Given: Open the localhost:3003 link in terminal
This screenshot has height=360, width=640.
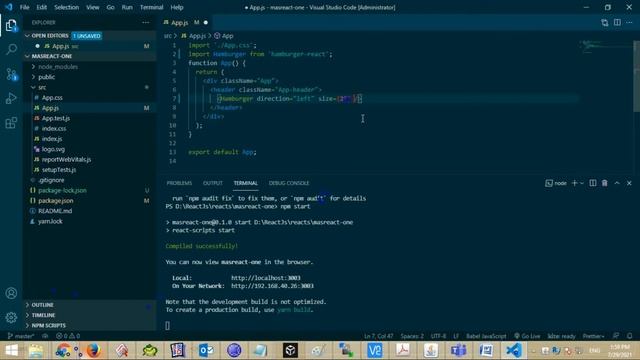Looking at the screenshot, I should click(x=266, y=278).
